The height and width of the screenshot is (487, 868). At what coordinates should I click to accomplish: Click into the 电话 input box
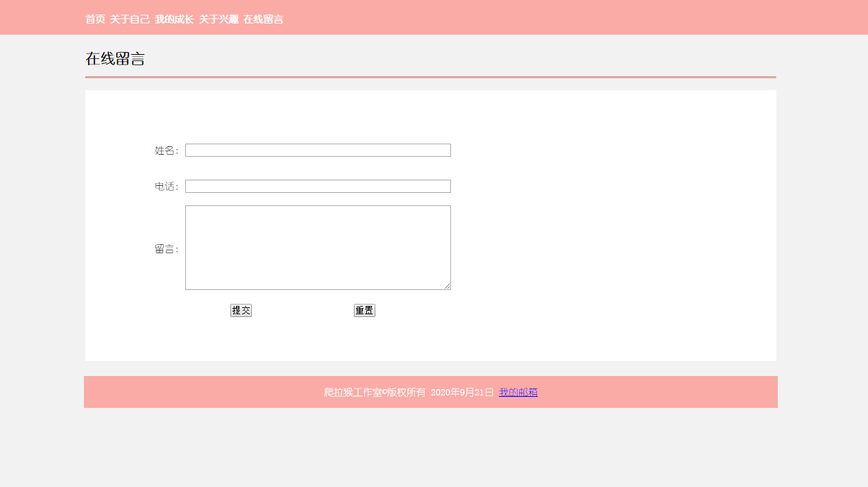(318, 187)
